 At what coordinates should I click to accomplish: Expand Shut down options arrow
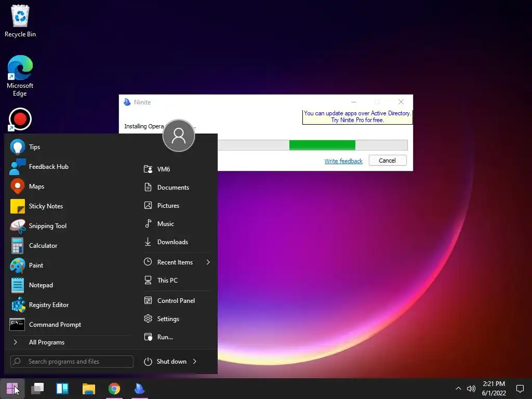[195, 362]
